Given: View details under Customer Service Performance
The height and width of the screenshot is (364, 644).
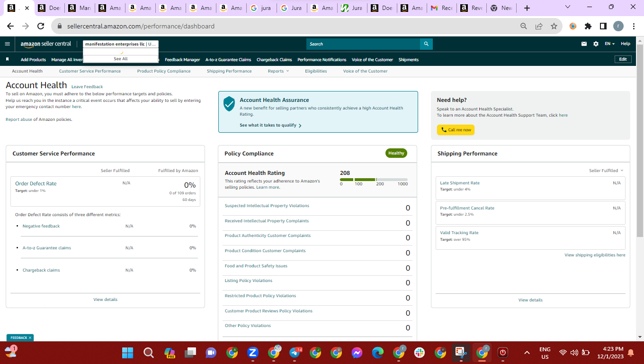Looking at the screenshot, I should (x=106, y=300).
